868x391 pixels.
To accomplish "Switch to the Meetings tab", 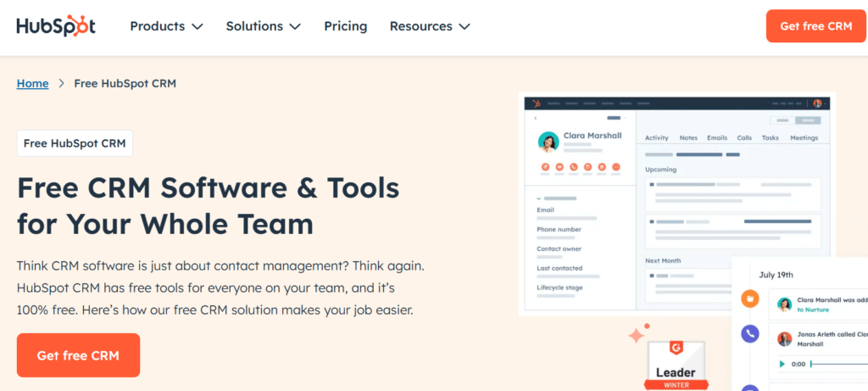I will (x=804, y=138).
